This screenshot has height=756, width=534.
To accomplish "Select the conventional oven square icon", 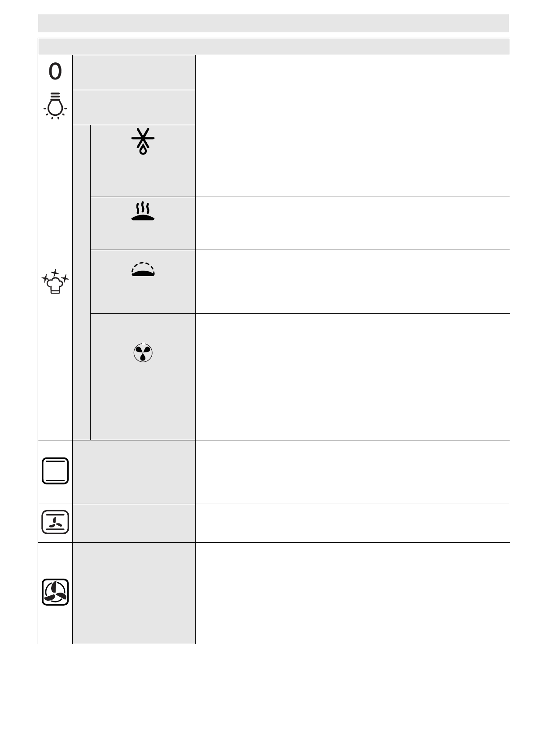I will point(55,471).
